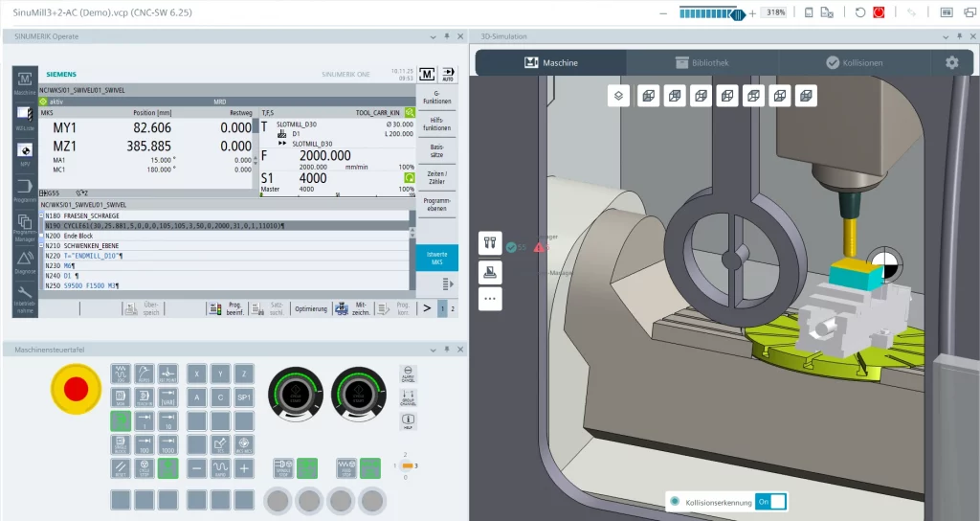Open the SINUMERIK Operate panel dropdown arrow

(x=432, y=36)
